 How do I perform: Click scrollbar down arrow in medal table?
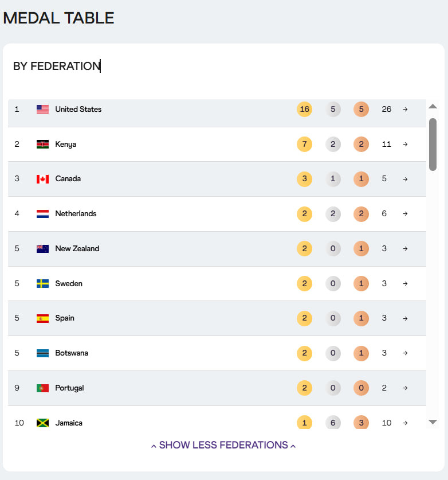pos(433,422)
